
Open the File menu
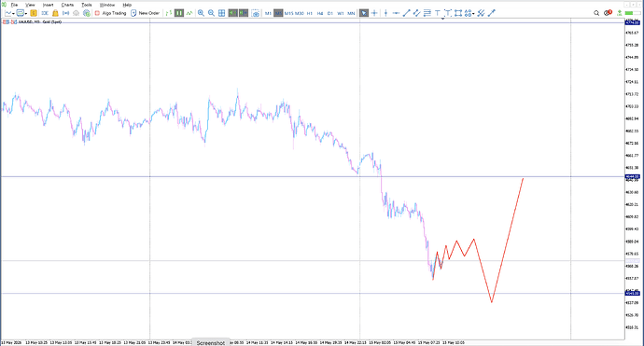pos(14,5)
